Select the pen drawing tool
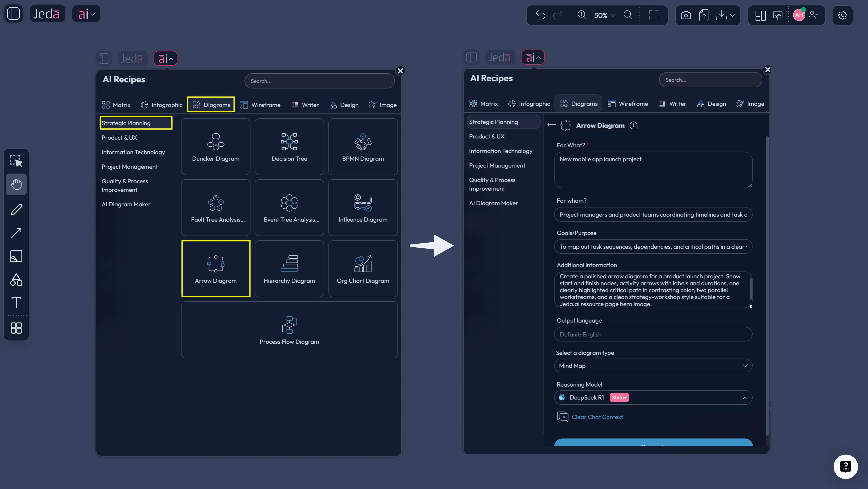 [x=16, y=210]
